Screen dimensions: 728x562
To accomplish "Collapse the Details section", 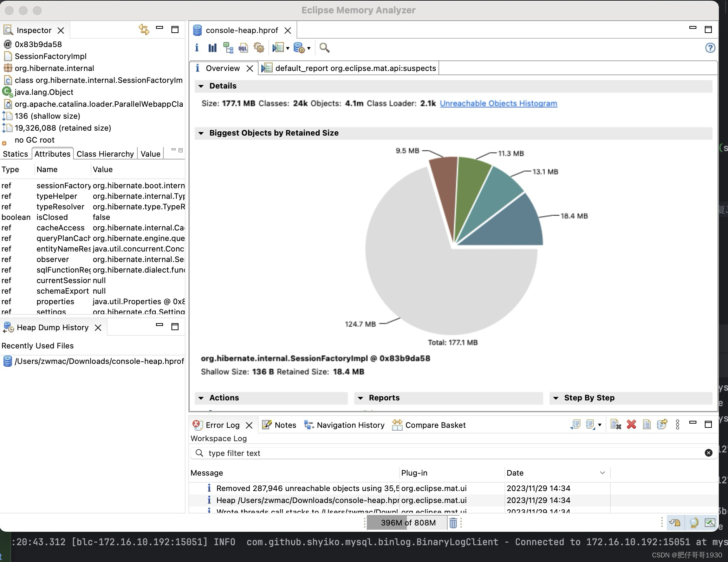I will (x=201, y=86).
